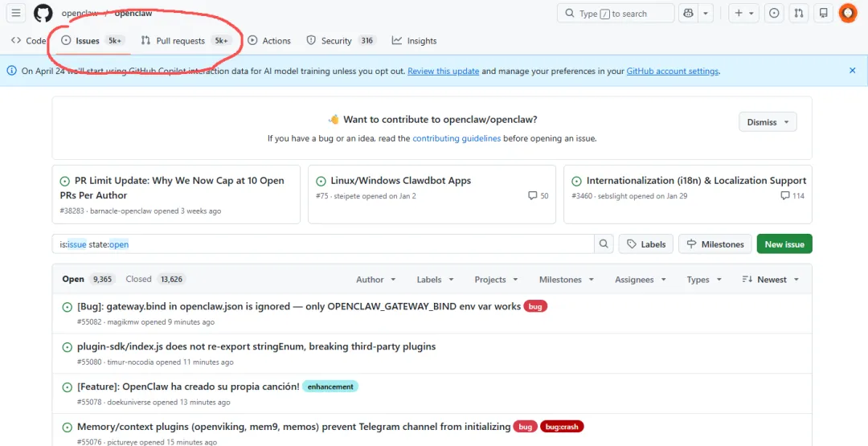Switch to the Actions tab
Image resolution: width=868 pixels, height=446 pixels.
269,40
